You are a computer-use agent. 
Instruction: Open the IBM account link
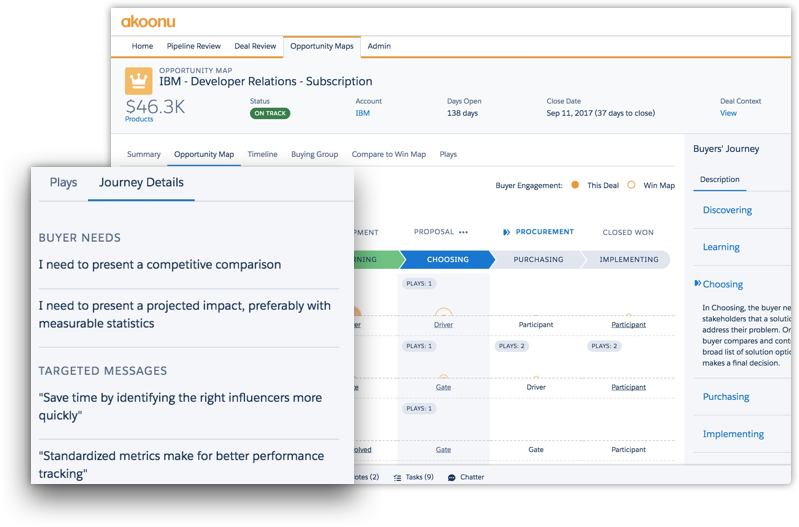point(363,113)
